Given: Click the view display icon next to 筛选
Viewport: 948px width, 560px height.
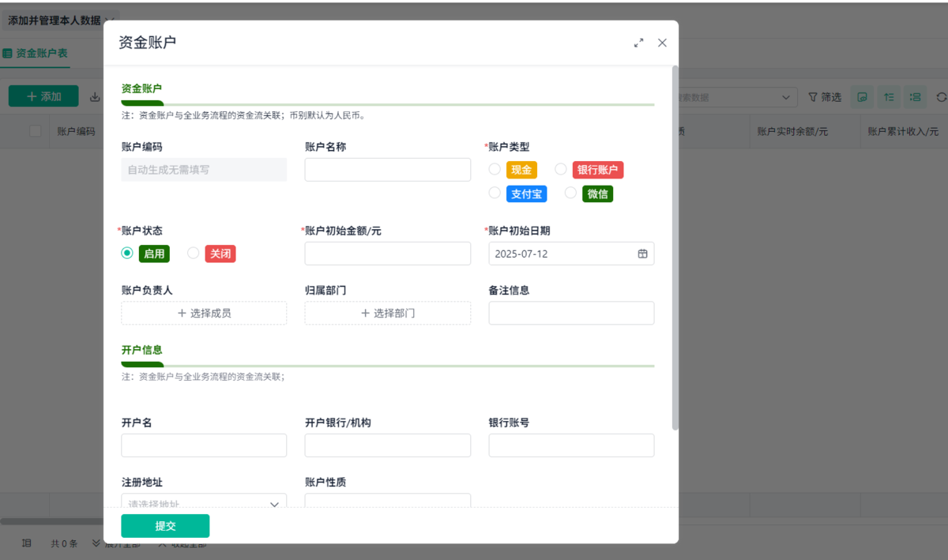Looking at the screenshot, I should pos(863,96).
